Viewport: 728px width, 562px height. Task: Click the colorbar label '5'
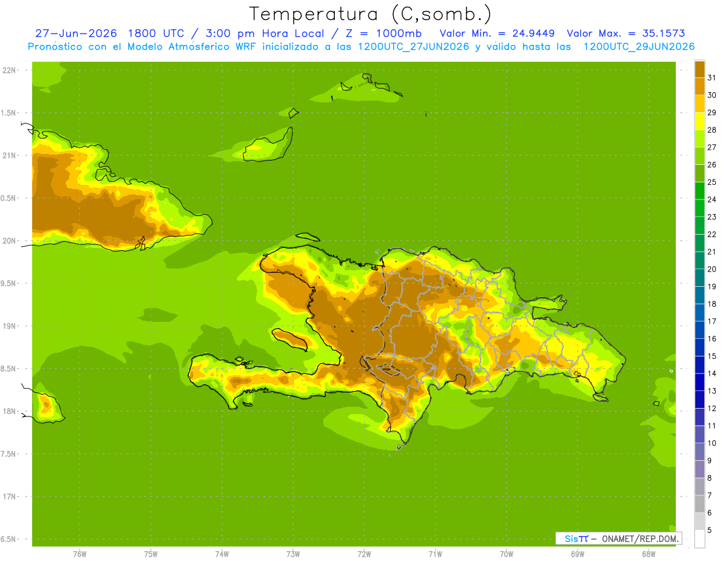[x=710, y=530]
